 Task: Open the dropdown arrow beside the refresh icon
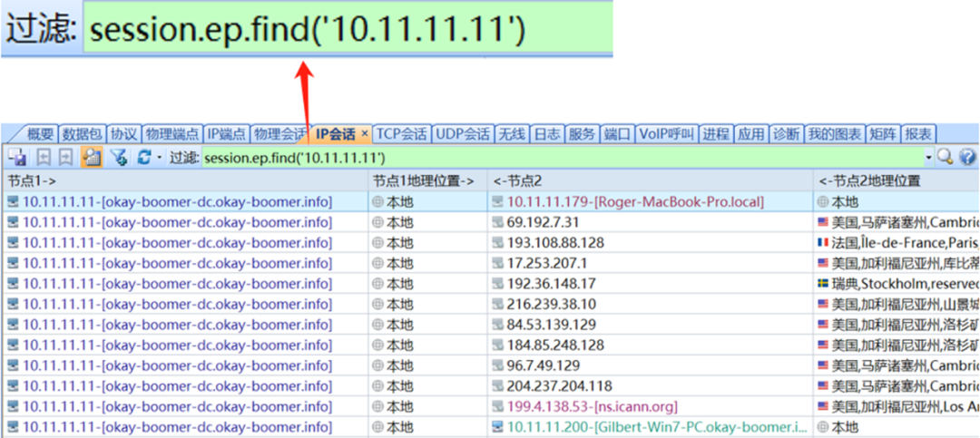pyautogui.click(x=160, y=158)
